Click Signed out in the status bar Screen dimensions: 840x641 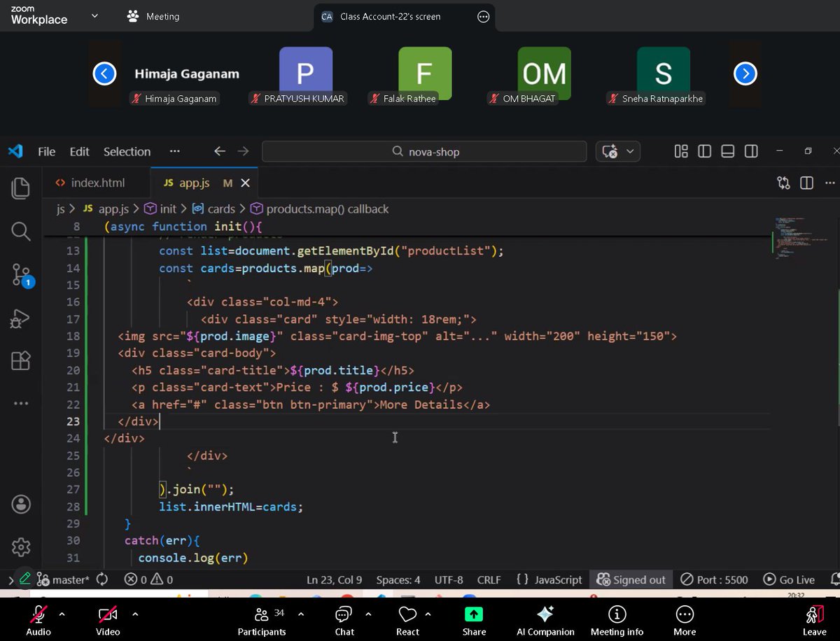pyautogui.click(x=631, y=579)
